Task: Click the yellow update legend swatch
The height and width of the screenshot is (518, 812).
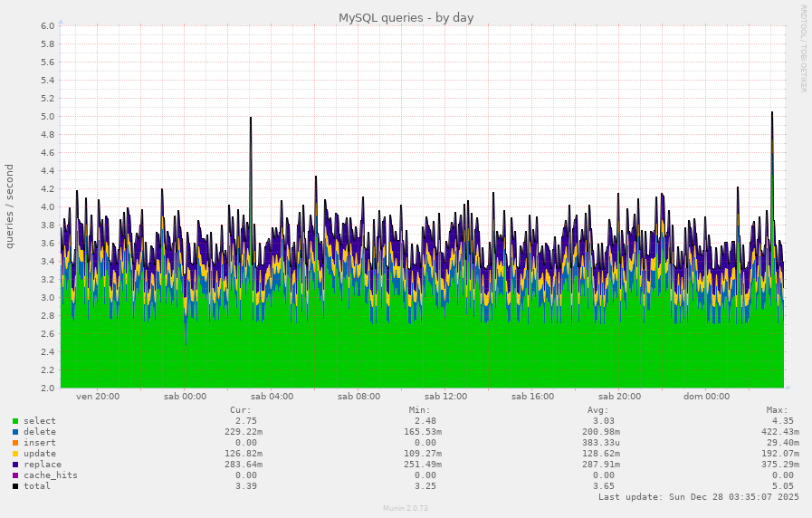Action: pyautogui.click(x=15, y=454)
